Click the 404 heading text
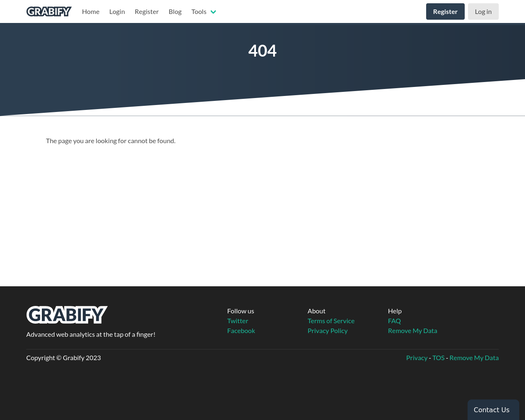Screen dimensions: 525x420 pyautogui.click(x=262, y=51)
